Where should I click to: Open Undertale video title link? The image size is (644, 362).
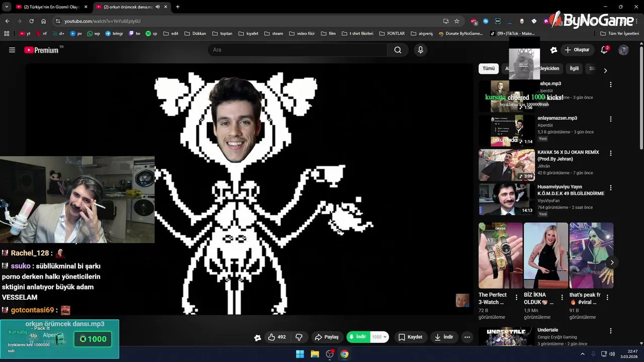(548, 330)
